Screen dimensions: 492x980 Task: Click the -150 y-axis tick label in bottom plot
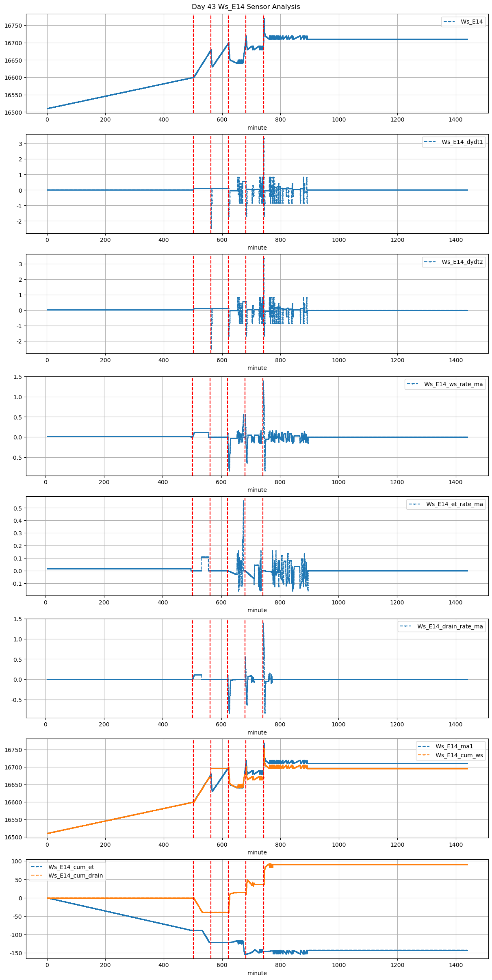coord(16,953)
